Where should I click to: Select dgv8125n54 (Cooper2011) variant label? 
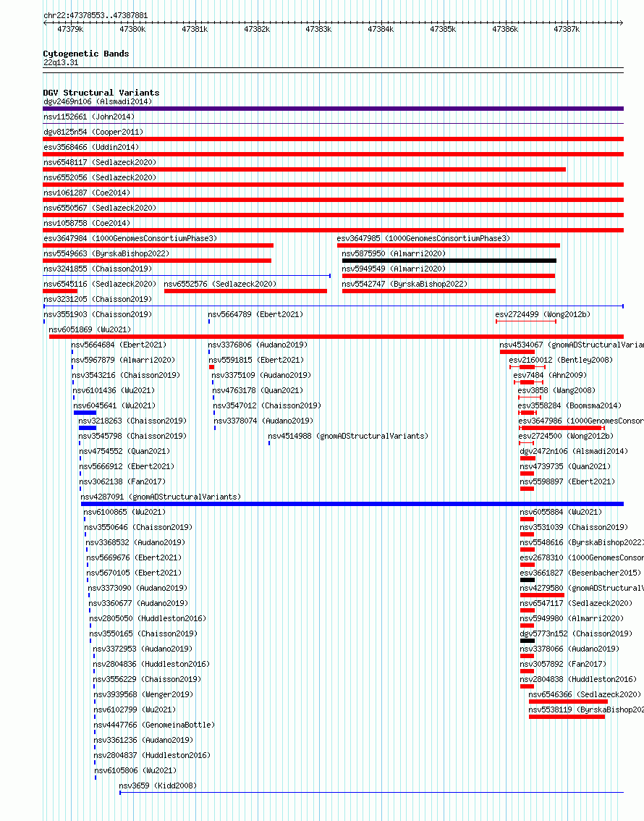pyautogui.click(x=93, y=132)
